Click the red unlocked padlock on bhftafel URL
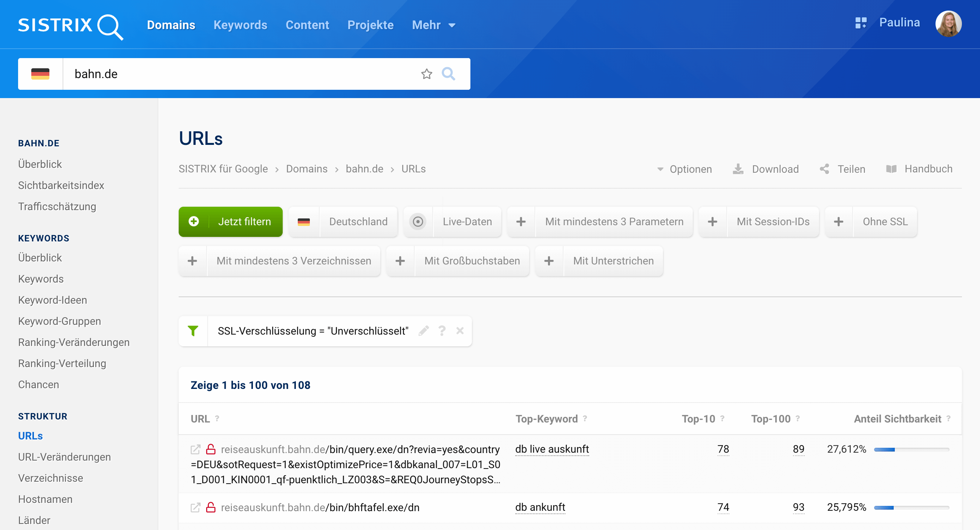The height and width of the screenshot is (530, 980). click(x=211, y=507)
